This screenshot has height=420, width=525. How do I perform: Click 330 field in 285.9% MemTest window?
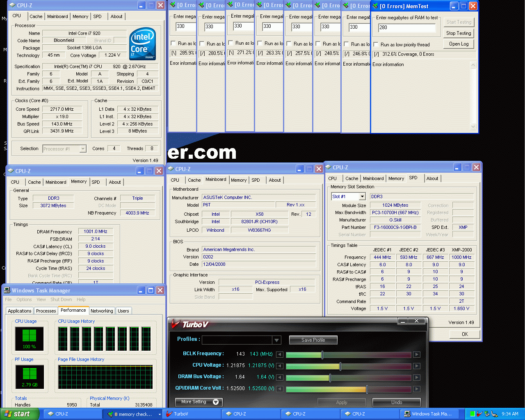point(186,26)
